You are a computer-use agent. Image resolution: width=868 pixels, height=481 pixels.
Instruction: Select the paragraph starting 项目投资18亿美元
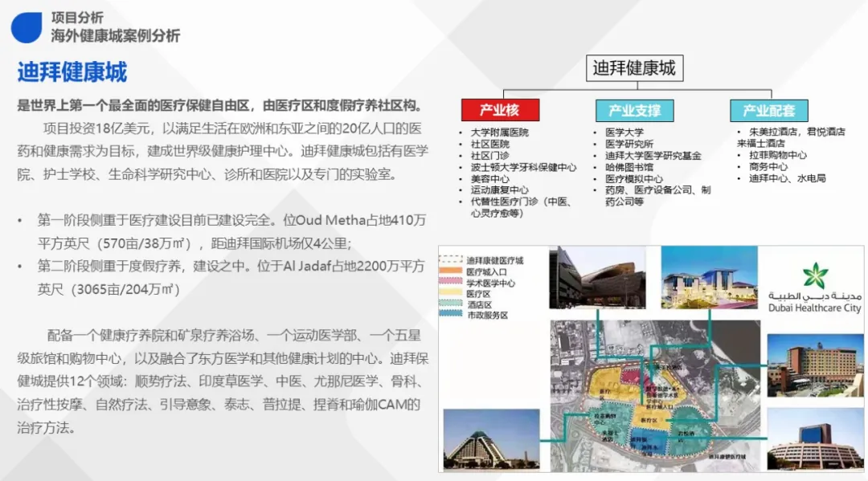click(x=223, y=152)
